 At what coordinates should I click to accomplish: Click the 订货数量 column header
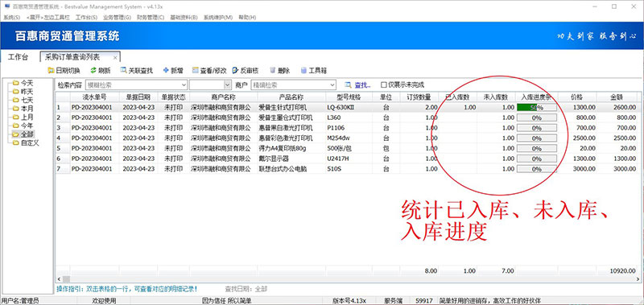click(419, 97)
